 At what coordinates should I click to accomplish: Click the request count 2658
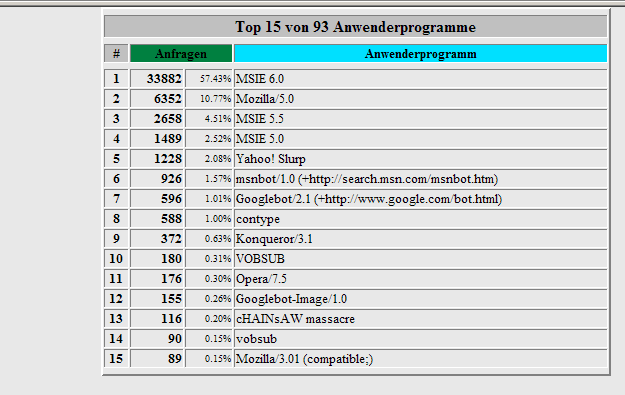click(x=168, y=119)
